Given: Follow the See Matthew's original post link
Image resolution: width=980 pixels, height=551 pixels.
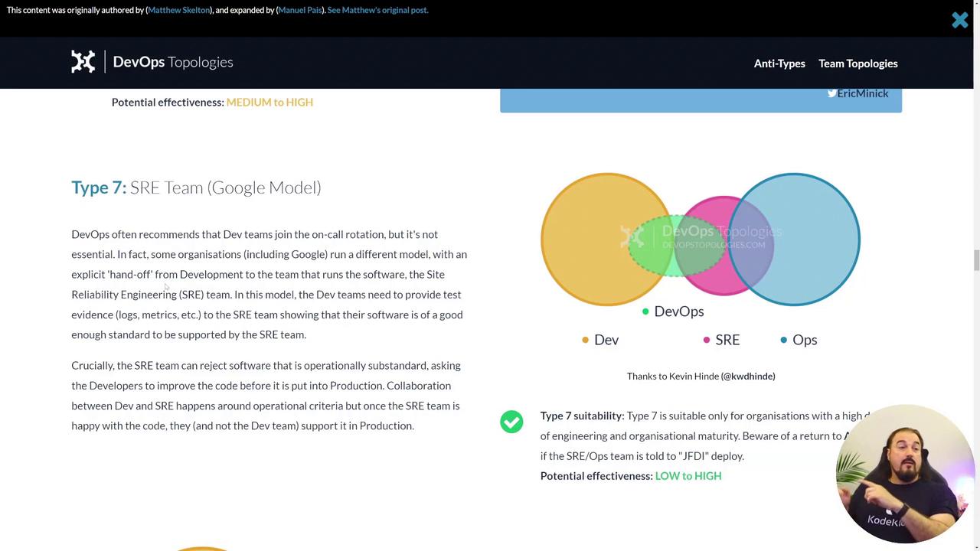Looking at the screenshot, I should tap(377, 10).
